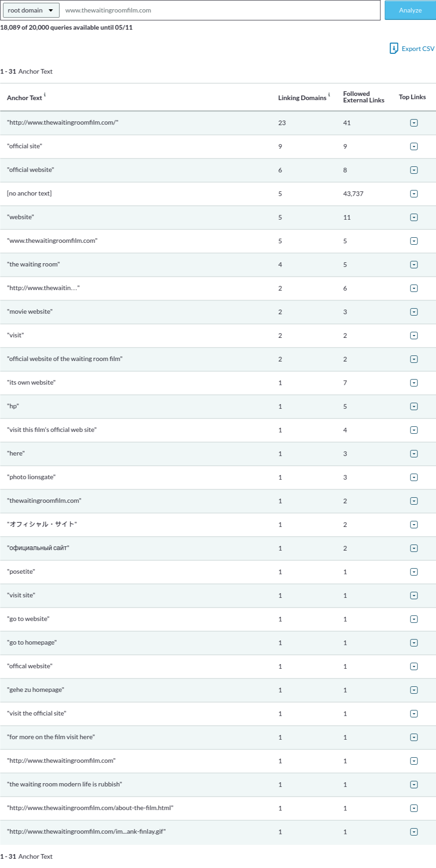Click the Linking Domains column header

click(302, 98)
